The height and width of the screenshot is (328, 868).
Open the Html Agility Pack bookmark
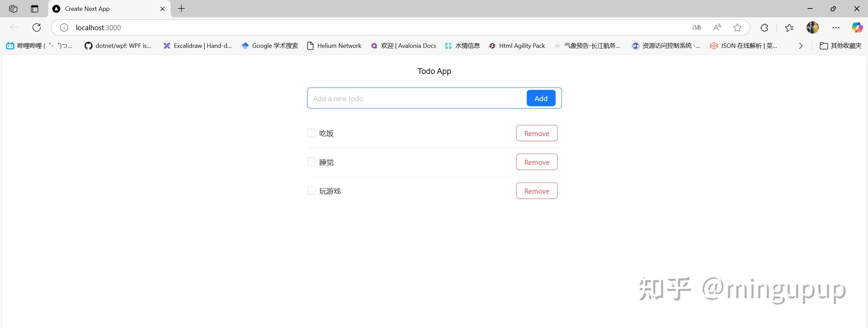[x=516, y=45]
